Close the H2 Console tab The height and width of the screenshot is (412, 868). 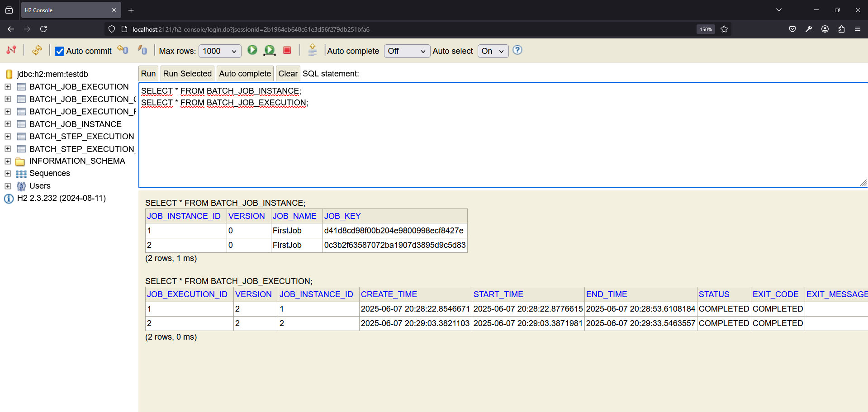click(x=114, y=10)
